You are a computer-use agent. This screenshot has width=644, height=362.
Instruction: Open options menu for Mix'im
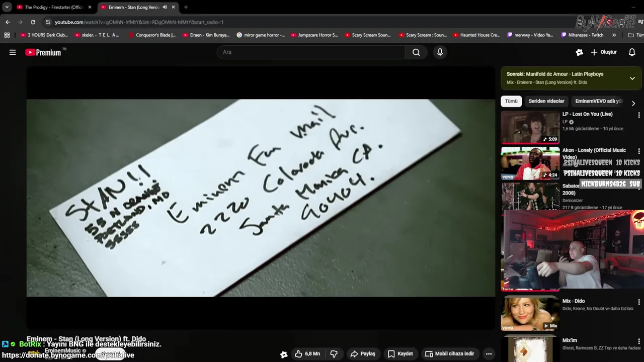pos(639,341)
